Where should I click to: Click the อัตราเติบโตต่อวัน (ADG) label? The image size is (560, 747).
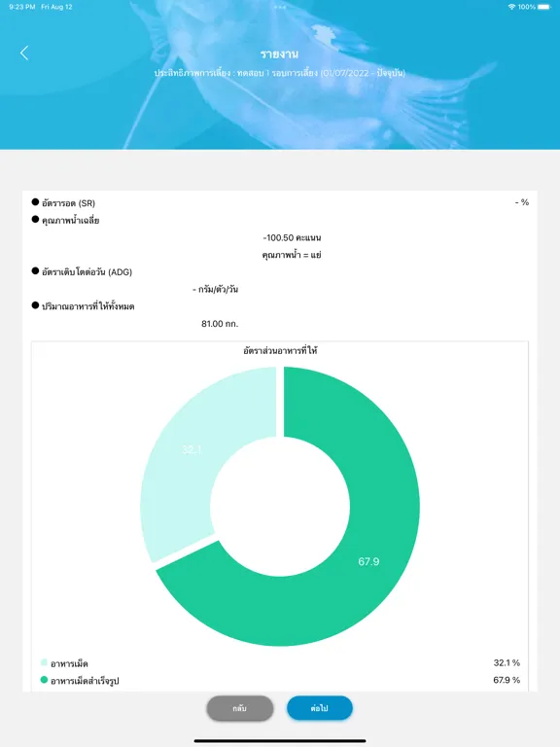[x=87, y=272]
